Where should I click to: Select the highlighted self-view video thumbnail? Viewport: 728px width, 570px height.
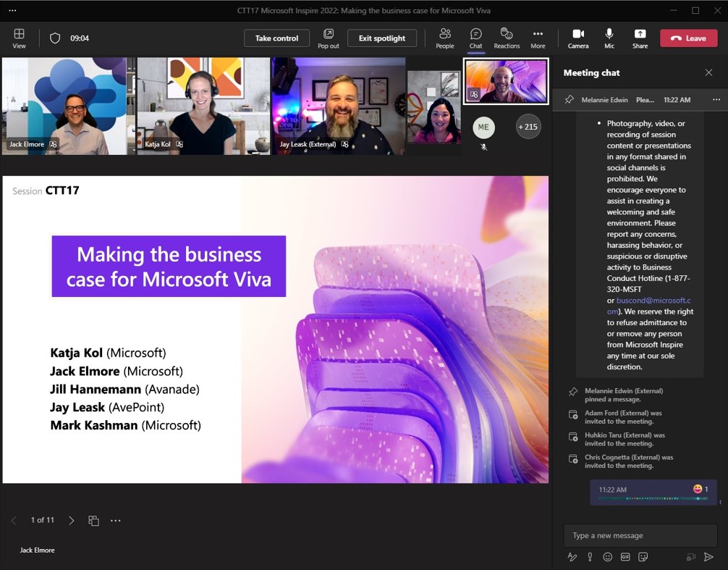[x=506, y=81]
